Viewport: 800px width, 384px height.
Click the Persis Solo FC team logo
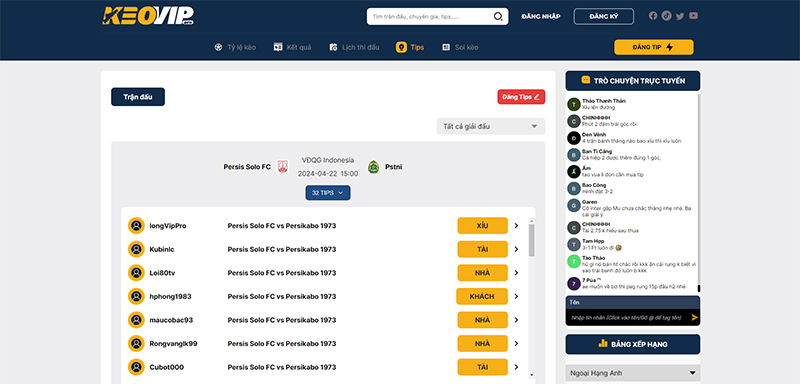click(283, 167)
